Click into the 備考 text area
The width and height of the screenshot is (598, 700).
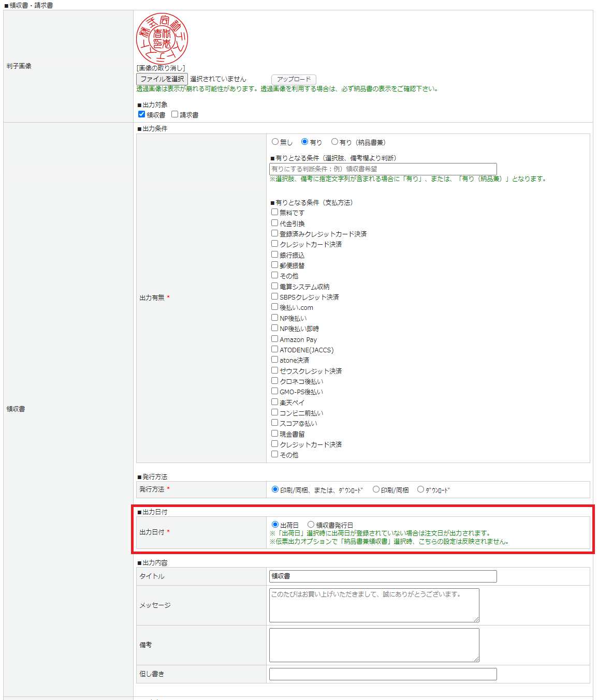[x=374, y=645]
